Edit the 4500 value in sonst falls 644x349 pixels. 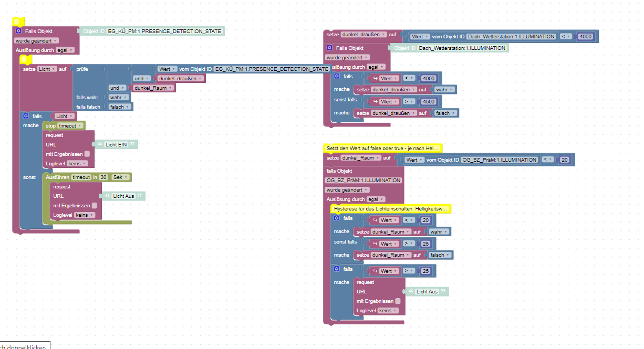click(429, 102)
